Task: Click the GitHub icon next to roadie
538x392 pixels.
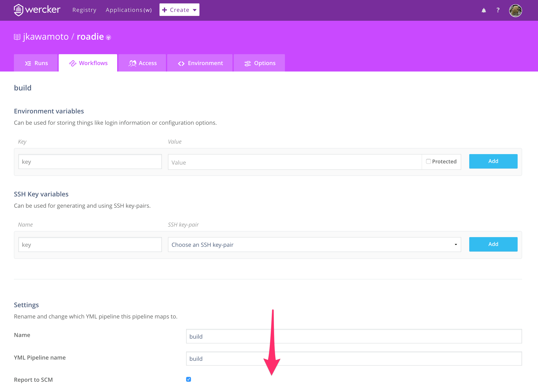Action: point(108,37)
